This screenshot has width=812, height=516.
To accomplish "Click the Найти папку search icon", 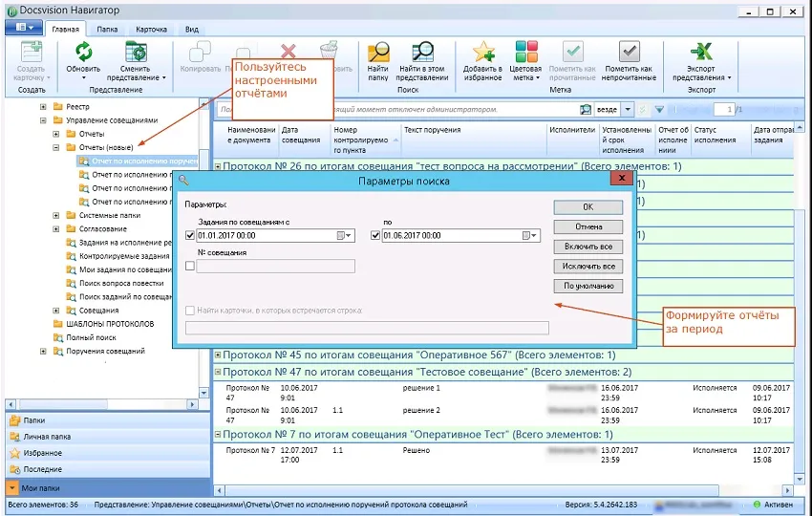I will coord(378,53).
